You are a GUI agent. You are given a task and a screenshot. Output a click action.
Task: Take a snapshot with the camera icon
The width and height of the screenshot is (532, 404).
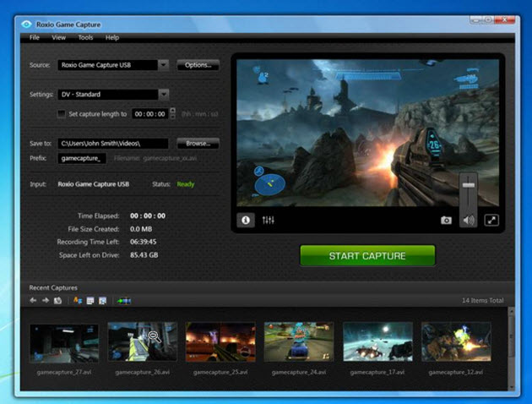click(x=446, y=221)
